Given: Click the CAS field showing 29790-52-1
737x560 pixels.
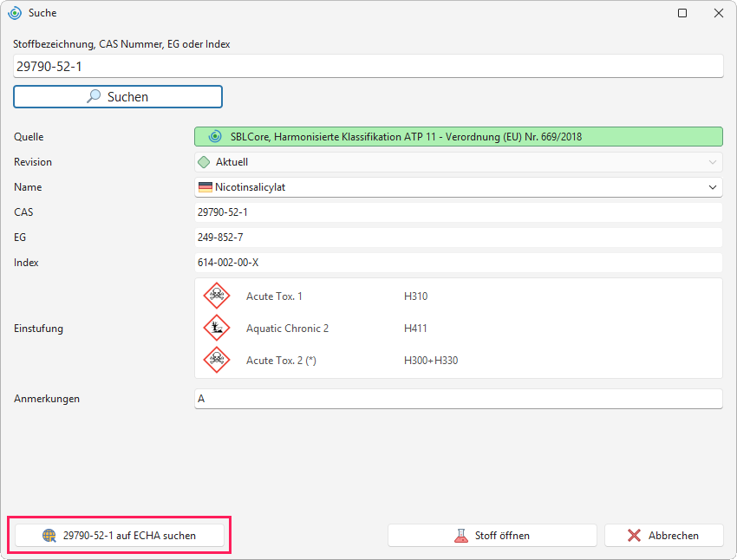Looking at the screenshot, I should 459,212.
